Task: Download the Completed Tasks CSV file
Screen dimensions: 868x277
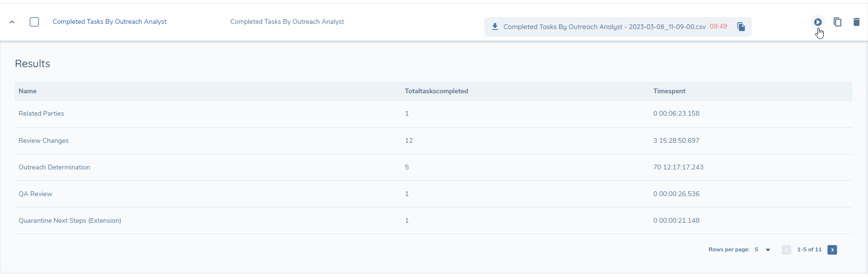Action: coord(604,27)
